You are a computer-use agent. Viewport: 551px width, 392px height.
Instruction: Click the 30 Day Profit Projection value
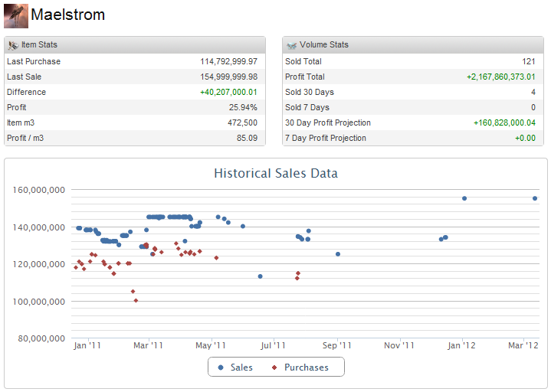click(x=503, y=122)
